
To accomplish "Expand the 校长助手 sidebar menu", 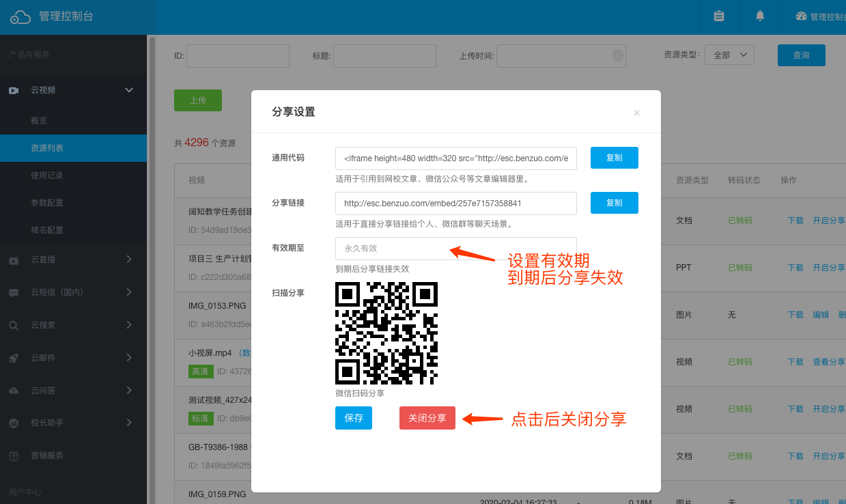I will (129, 423).
